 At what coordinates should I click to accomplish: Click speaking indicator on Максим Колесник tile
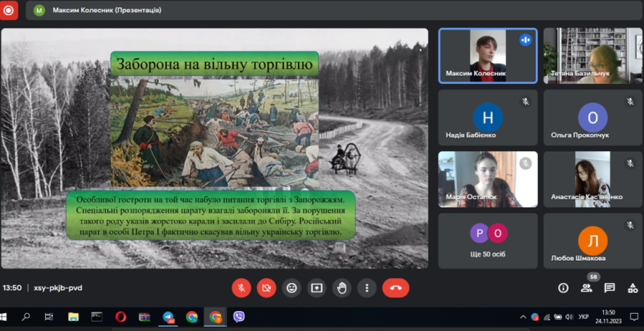525,40
